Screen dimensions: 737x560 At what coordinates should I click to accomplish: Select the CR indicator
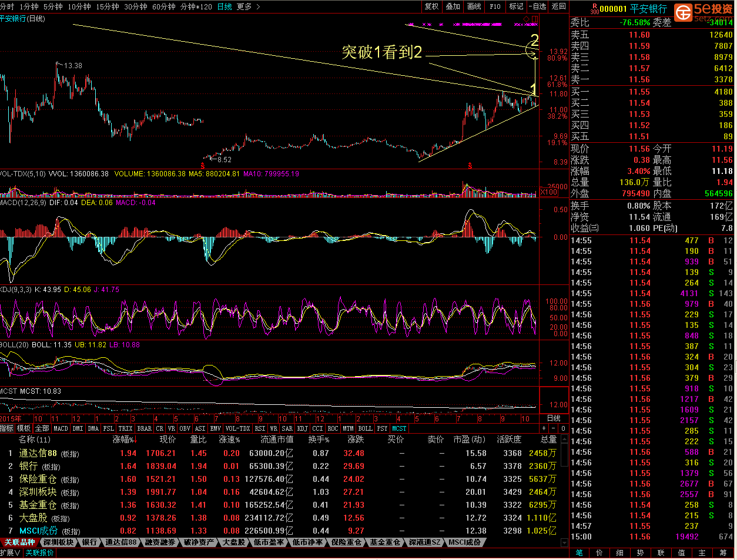[x=160, y=429]
